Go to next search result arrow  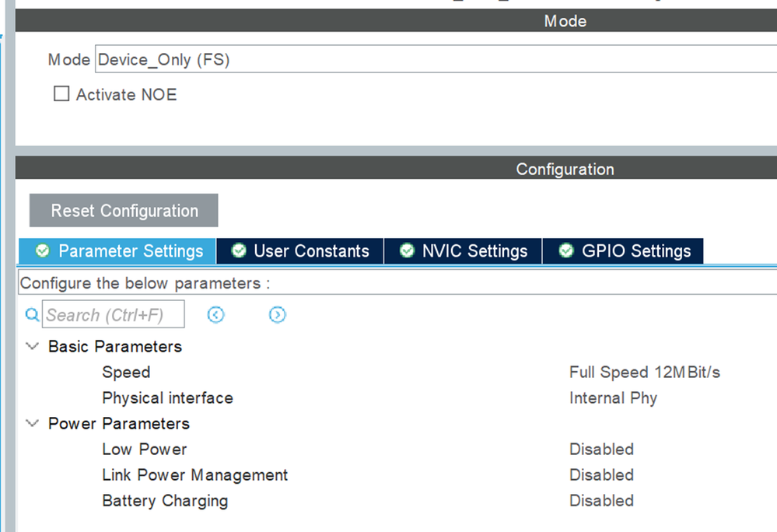[x=278, y=314]
